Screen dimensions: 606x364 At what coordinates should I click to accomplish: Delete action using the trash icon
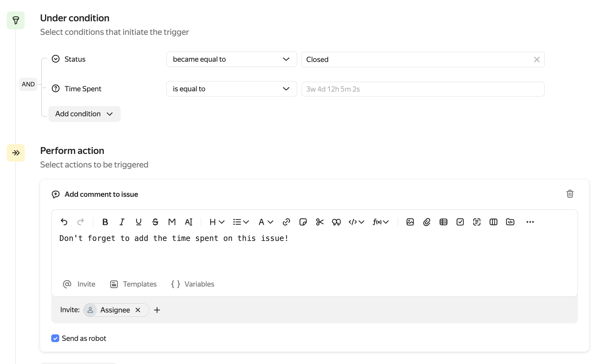point(570,194)
